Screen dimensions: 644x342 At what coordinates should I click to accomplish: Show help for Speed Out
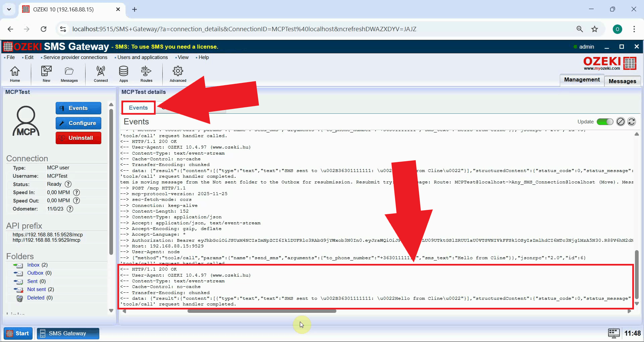(76, 201)
